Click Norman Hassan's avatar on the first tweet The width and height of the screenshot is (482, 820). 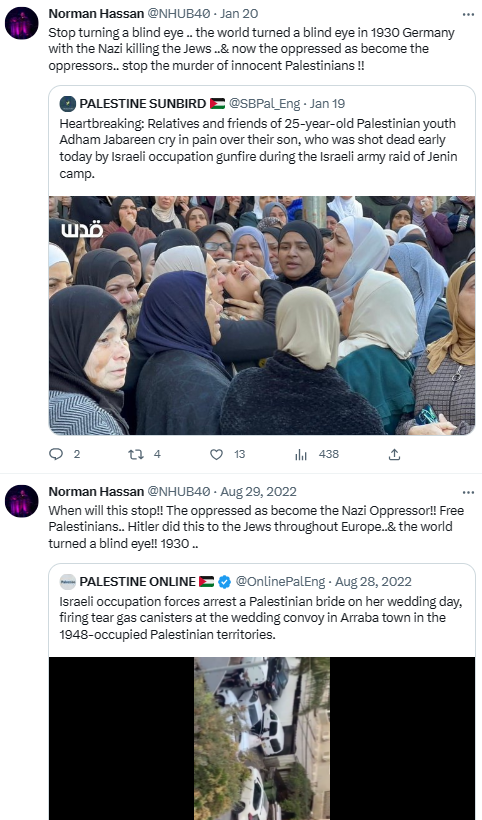21,23
